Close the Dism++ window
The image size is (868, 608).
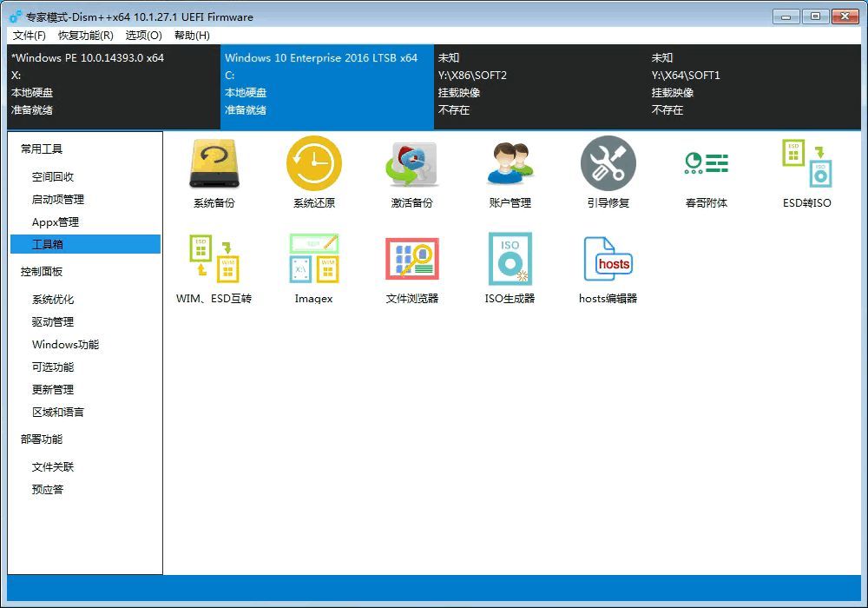(845, 17)
